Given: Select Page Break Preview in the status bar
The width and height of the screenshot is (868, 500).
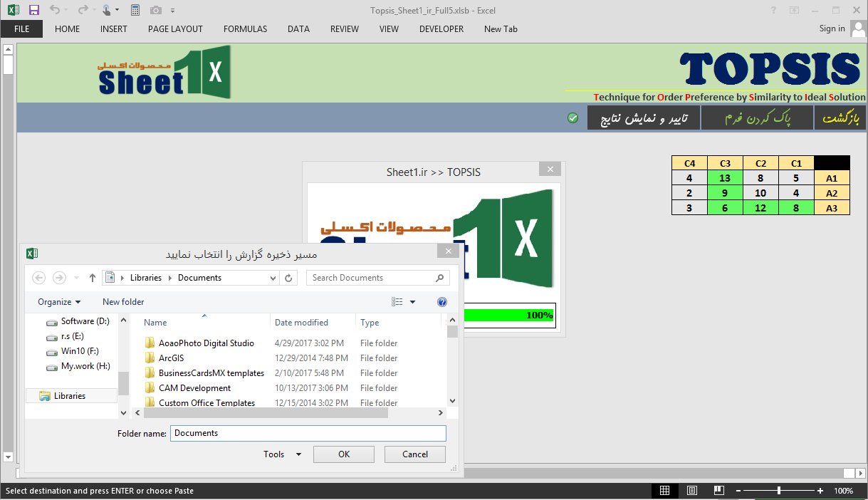Looking at the screenshot, I should pos(718,491).
